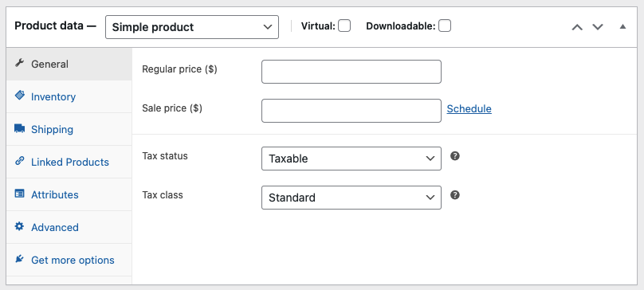This screenshot has height=290, width=644.
Task: Click the help icon next to Tax class
Action: [x=454, y=195]
